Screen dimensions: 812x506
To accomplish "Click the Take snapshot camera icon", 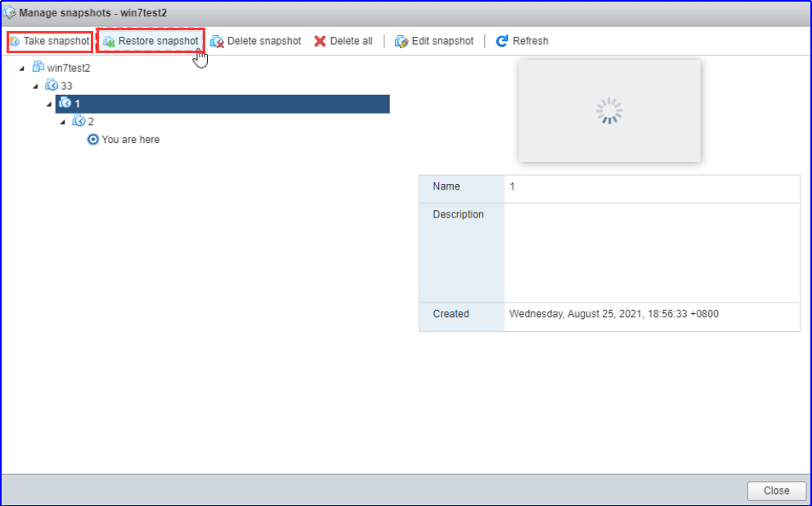I will tap(15, 41).
